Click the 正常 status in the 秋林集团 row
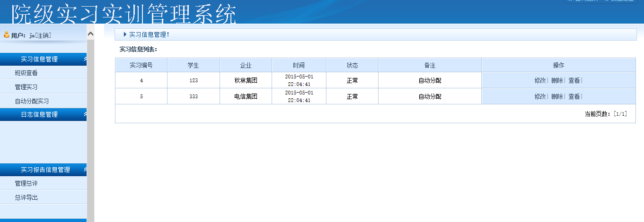 click(x=353, y=81)
